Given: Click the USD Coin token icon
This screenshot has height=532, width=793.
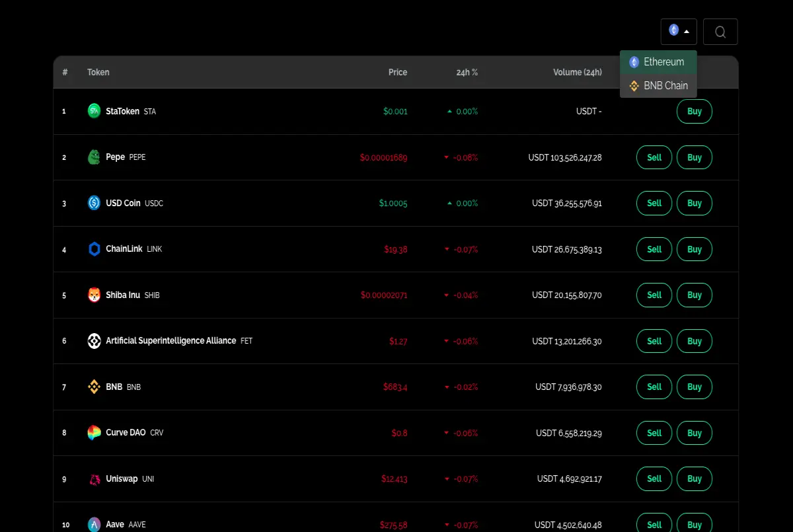Looking at the screenshot, I should coord(94,203).
